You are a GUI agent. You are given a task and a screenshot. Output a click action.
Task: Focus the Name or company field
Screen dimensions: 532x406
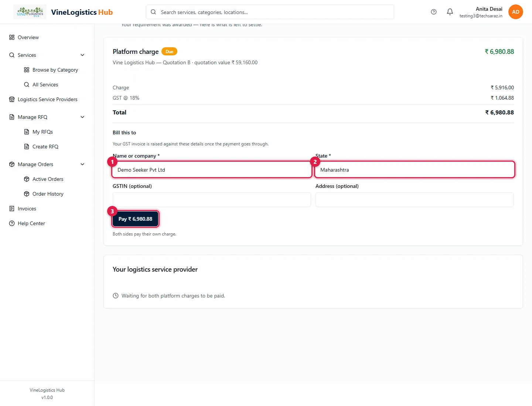coord(212,170)
